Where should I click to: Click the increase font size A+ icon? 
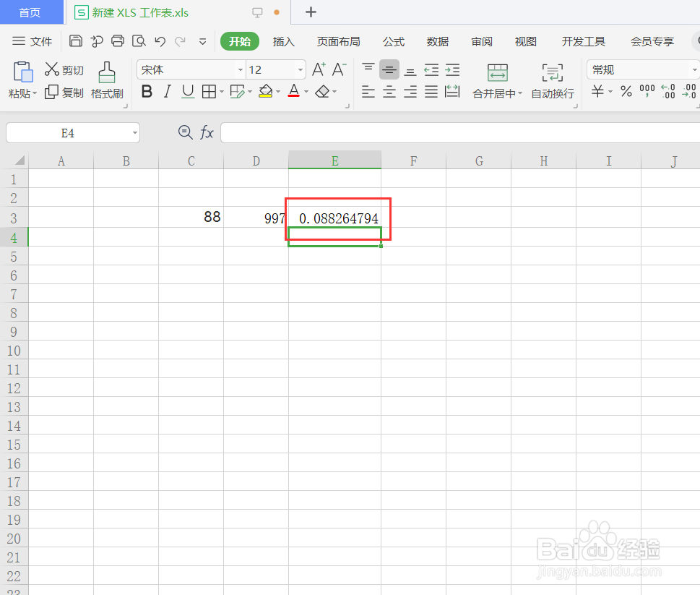[x=318, y=69]
